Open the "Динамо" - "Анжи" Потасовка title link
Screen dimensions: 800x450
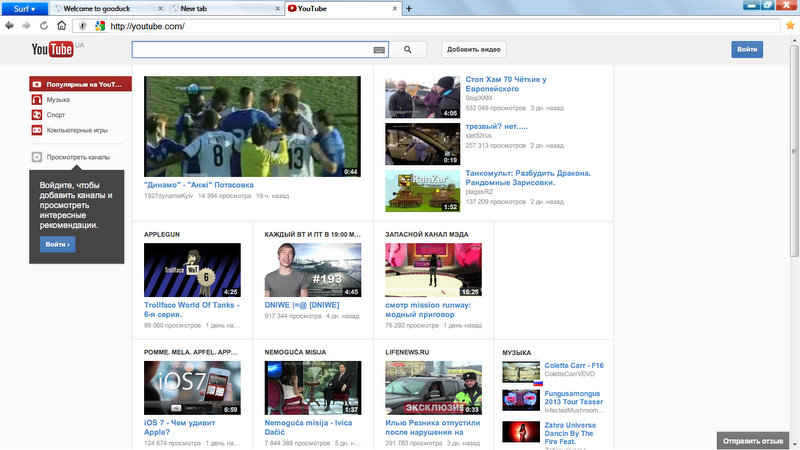(198, 185)
